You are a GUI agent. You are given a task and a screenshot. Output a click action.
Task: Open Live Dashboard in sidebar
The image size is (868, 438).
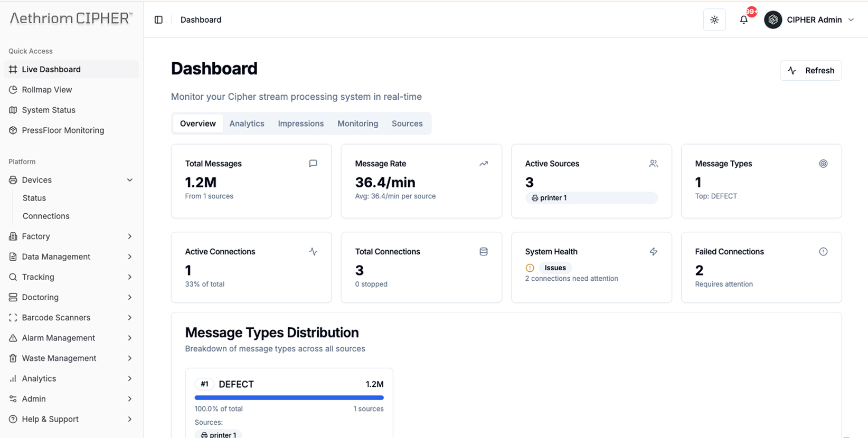[71, 69]
